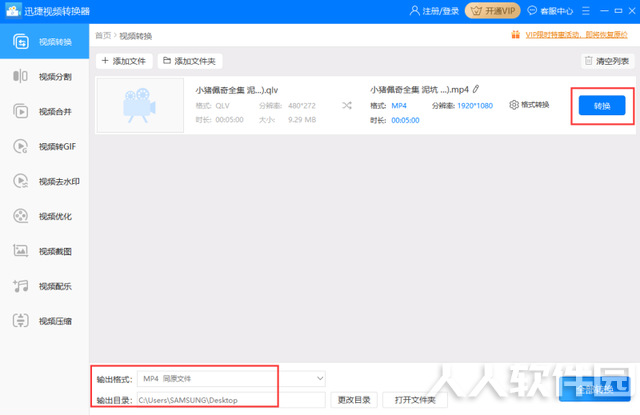Click the 视频截图 screenshot icon
640x415 pixels.
coord(20,251)
